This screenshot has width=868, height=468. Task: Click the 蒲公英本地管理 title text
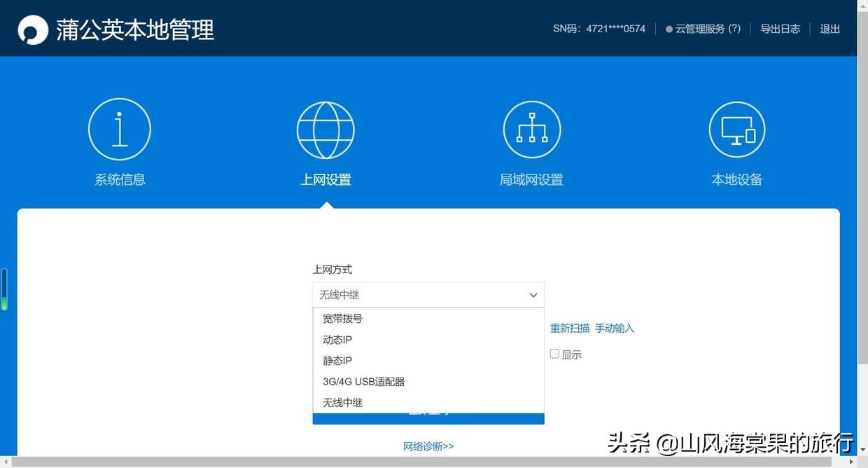135,30
